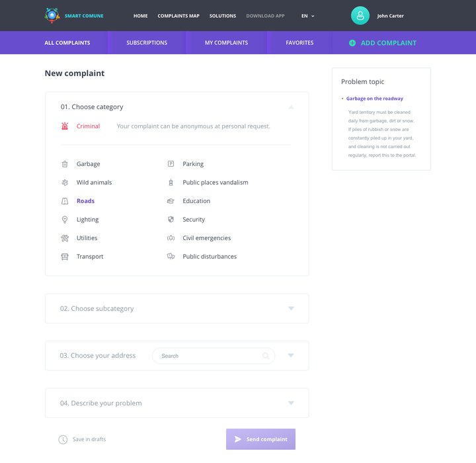Expand the Describe your problem section

pyautogui.click(x=291, y=403)
